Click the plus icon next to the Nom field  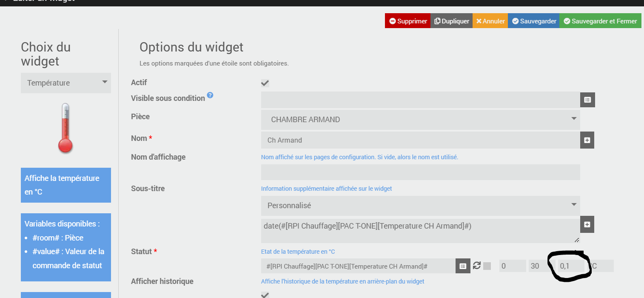(x=587, y=140)
